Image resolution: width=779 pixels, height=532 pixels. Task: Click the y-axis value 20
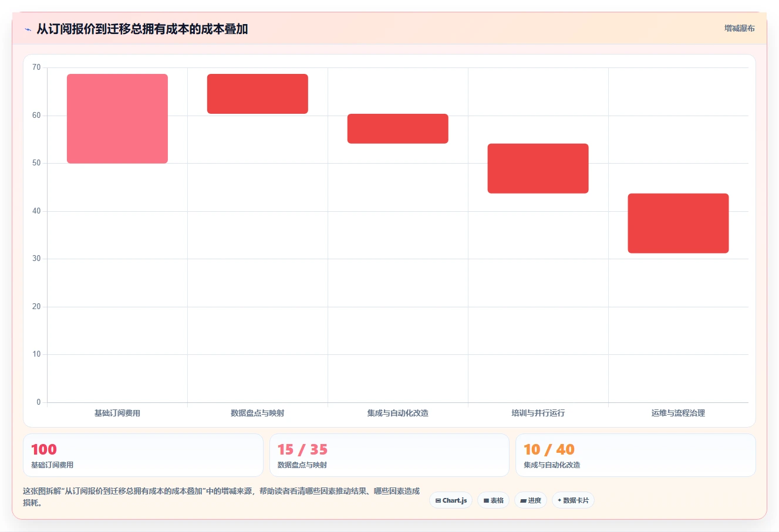point(36,307)
